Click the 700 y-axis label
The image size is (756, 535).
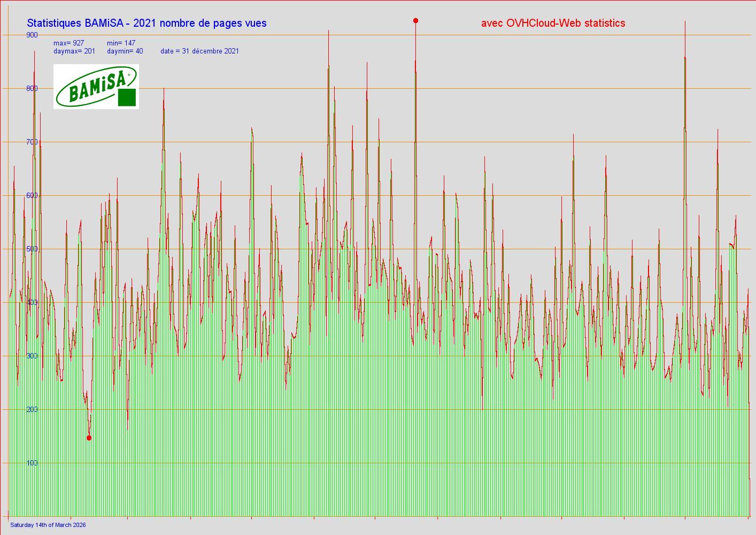[32, 142]
